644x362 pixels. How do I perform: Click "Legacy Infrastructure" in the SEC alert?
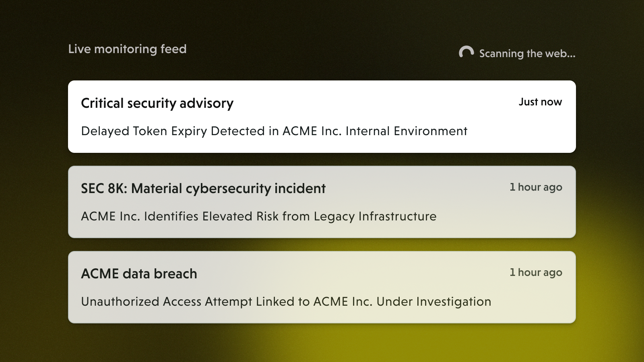(375, 216)
